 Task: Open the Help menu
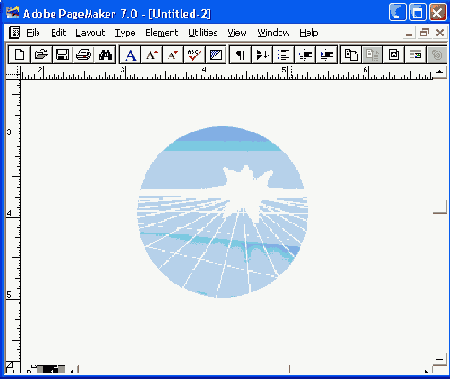coord(309,33)
